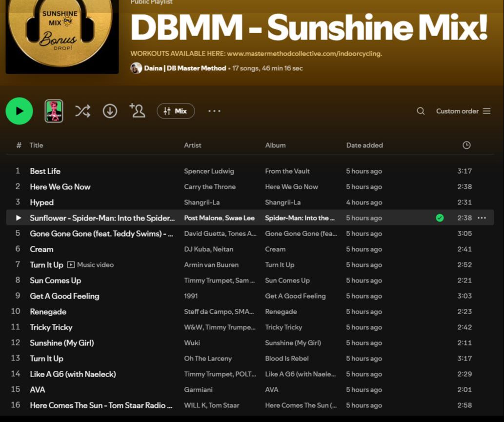Select the song Tricky Tricky

pos(51,327)
